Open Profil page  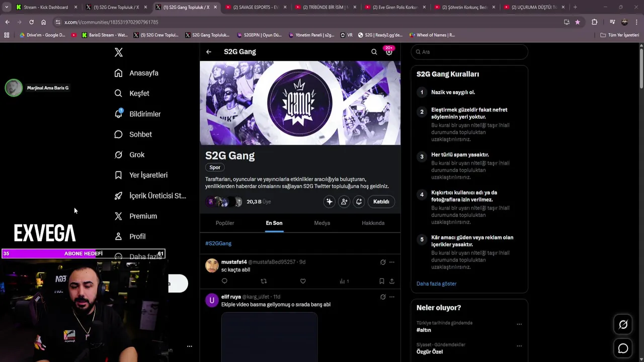tap(130, 236)
